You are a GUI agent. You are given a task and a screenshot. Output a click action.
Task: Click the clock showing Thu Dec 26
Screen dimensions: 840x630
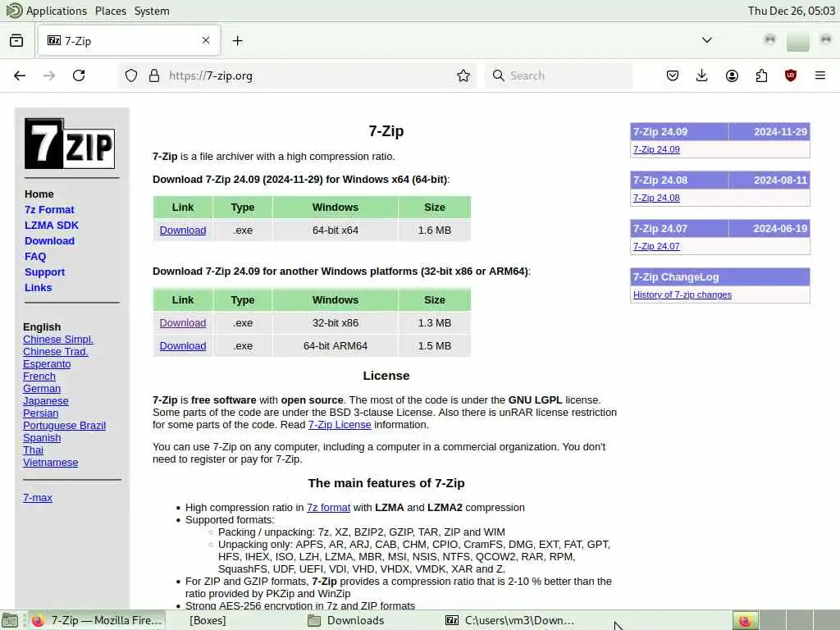pos(792,11)
